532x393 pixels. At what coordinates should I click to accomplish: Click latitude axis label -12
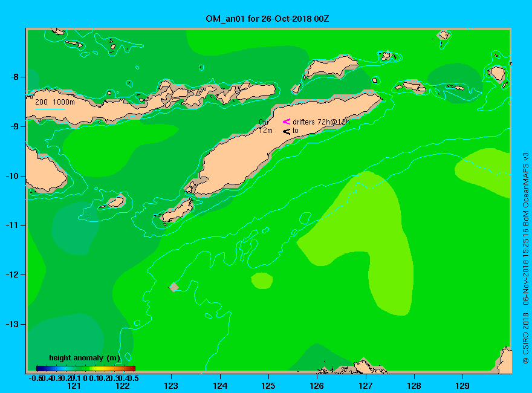[12, 274]
